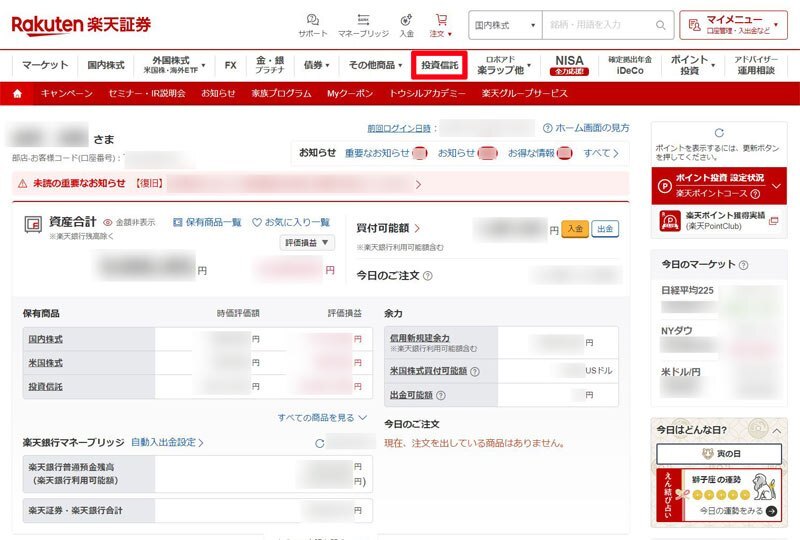Click the yellow 入金 button
The width and height of the screenshot is (800, 540).
(575, 229)
